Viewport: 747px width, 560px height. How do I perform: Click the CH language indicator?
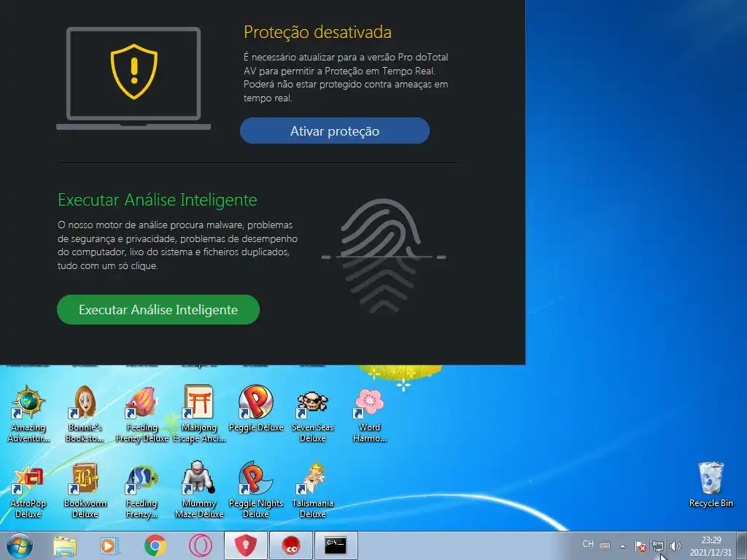(x=588, y=544)
